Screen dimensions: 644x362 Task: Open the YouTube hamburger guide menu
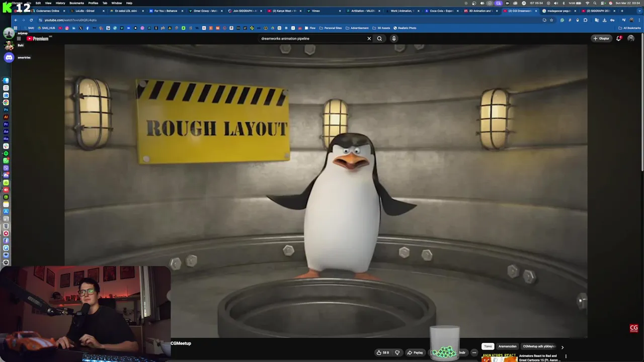(19, 38)
